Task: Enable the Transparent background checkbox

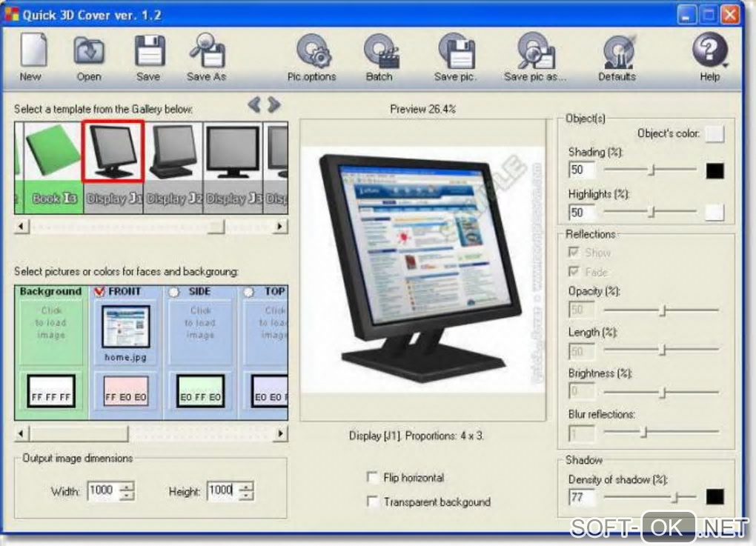Action: point(372,502)
